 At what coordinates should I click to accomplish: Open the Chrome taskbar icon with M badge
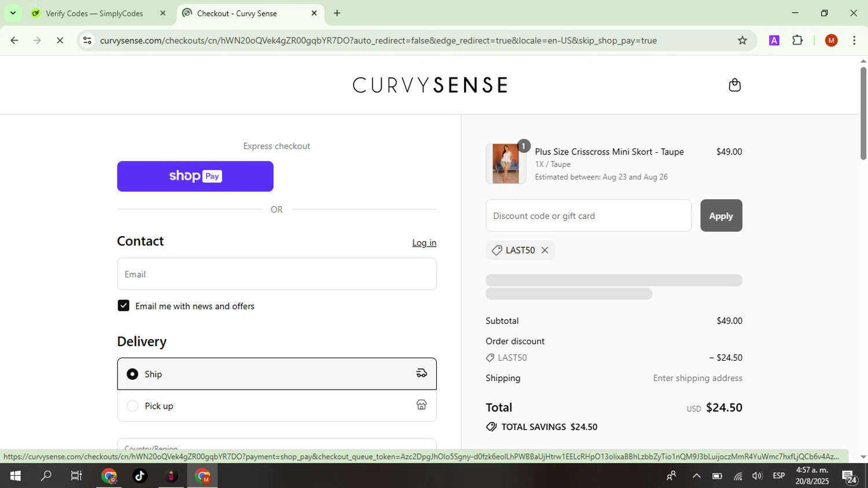(x=203, y=476)
